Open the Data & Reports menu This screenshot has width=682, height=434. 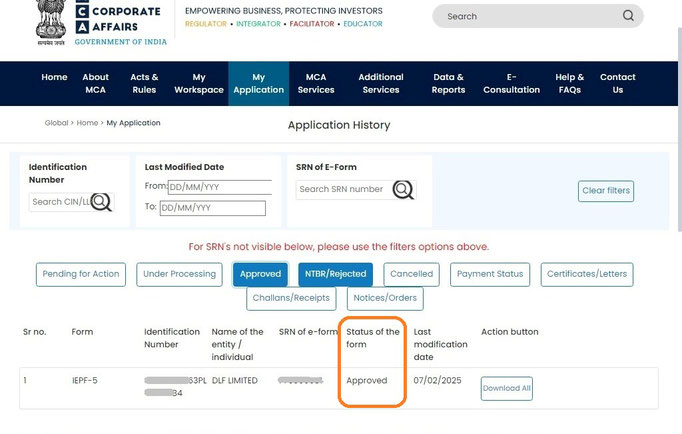tap(448, 83)
